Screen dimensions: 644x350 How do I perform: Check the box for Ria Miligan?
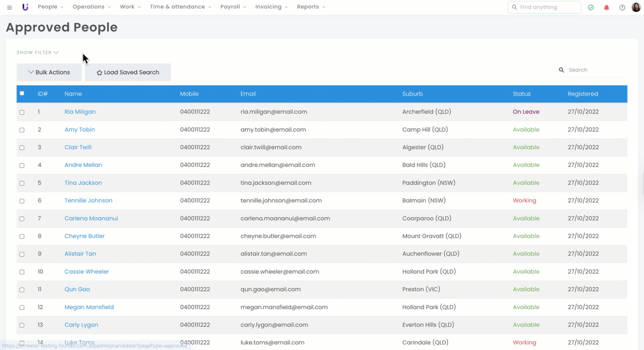(22, 112)
